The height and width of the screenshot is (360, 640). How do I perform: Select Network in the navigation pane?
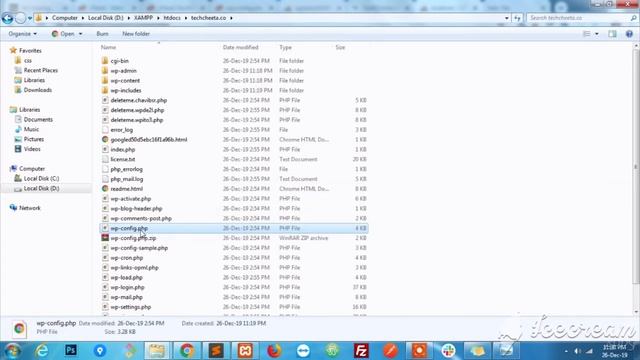[30, 208]
